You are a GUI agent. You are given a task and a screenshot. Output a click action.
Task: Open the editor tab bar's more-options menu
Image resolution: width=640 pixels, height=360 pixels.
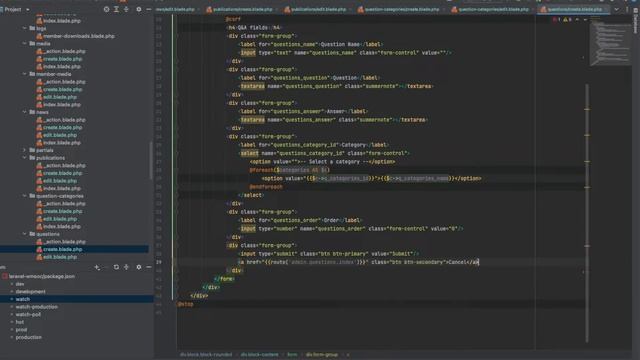627,9
